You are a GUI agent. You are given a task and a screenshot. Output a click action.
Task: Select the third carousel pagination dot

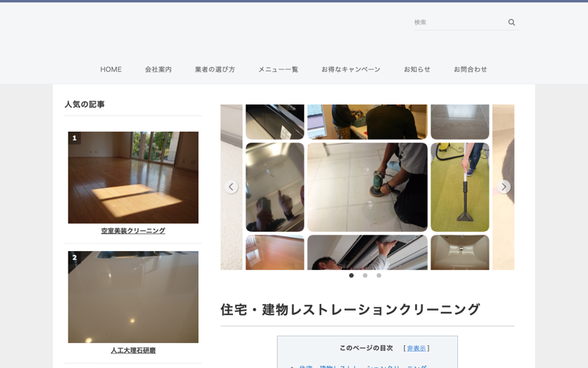click(x=379, y=275)
